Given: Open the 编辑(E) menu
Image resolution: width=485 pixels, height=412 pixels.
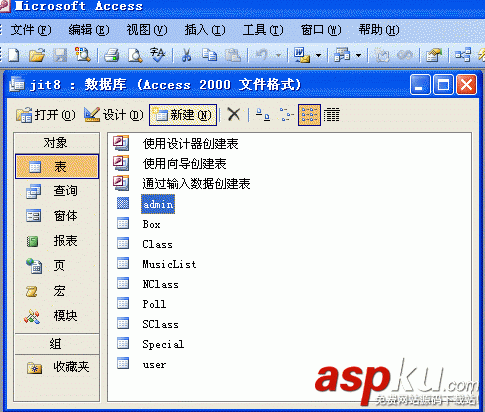Looking at the screenshot, I should coord(89,30).
